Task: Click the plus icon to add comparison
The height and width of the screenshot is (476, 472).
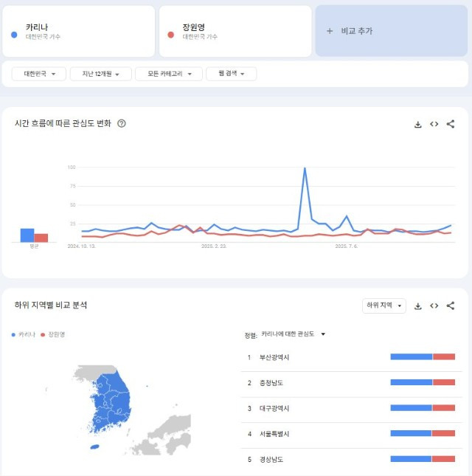Action: click(330, 31)
